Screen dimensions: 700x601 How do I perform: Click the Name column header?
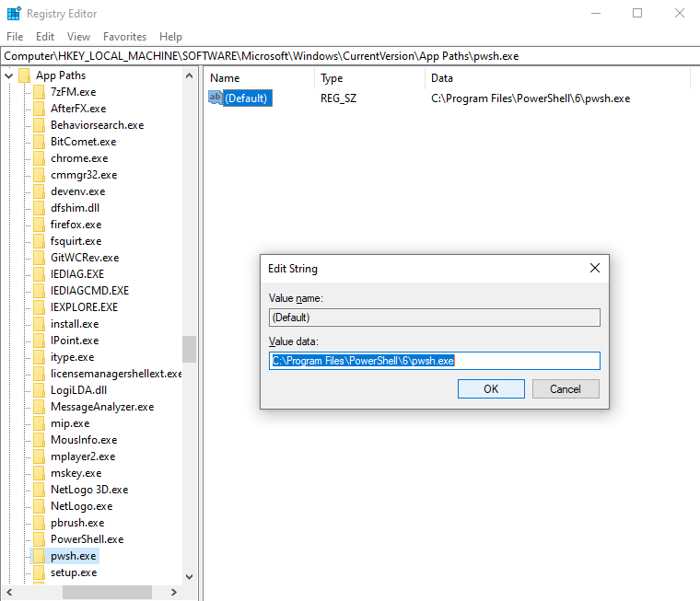pos(260,78)
